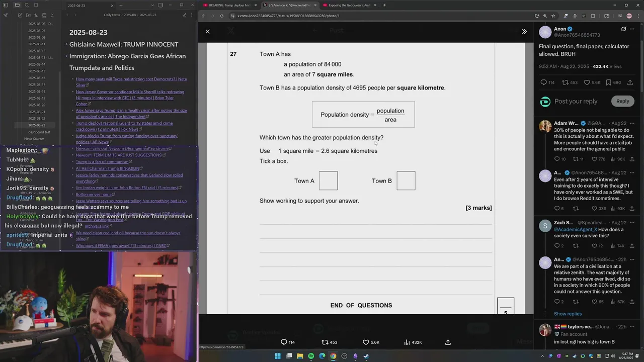Click the Reply button
Screen dimensions: 644x362
(622, 101)
